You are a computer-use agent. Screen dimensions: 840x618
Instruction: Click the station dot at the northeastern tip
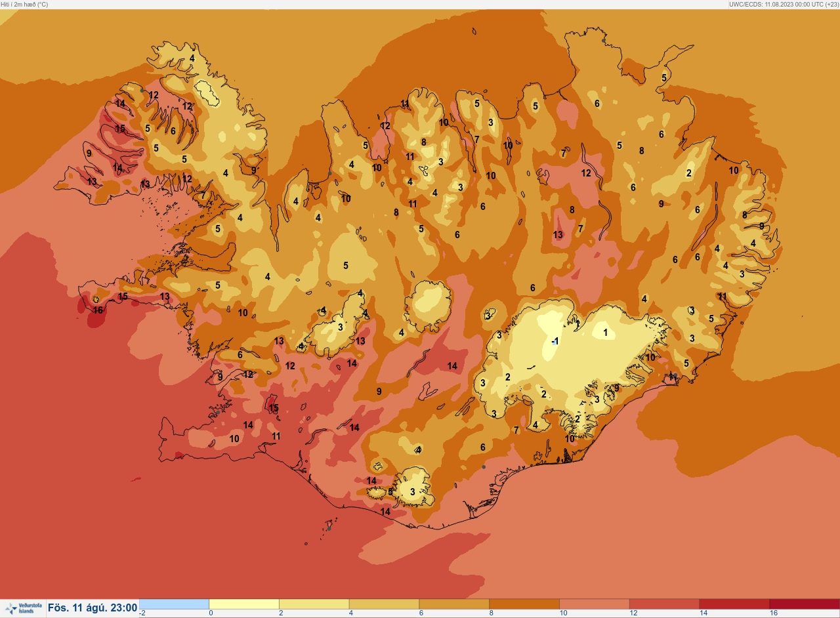pos(604,41)
